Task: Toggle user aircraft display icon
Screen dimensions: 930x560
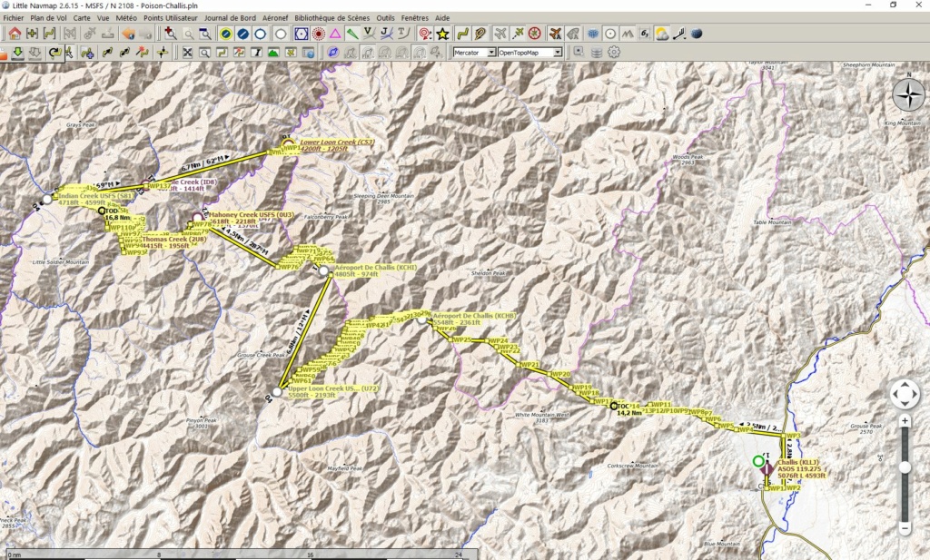Action: click(500, 34)
